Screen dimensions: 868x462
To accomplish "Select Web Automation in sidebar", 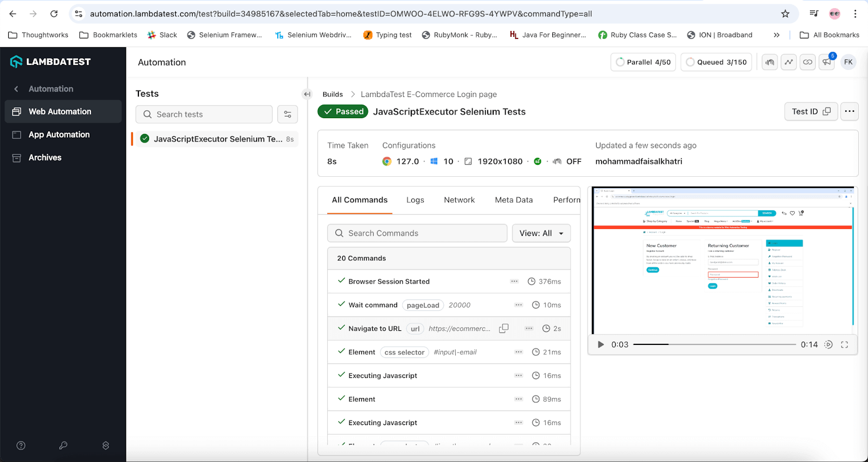I will coord(63,111).
